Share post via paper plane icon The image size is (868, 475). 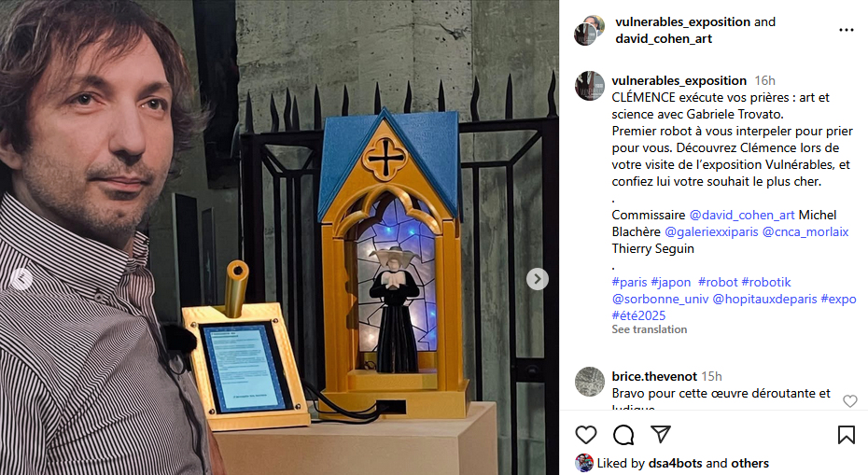point(661,435)
